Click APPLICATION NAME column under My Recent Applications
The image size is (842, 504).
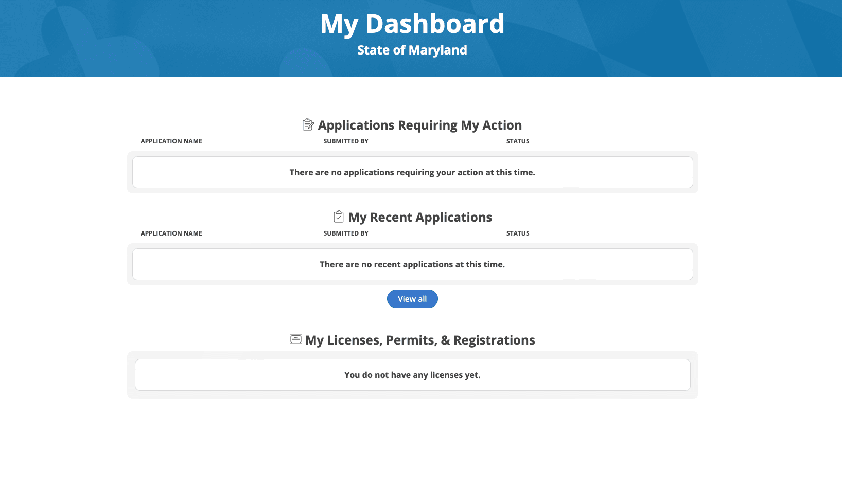tap(171, 233)
